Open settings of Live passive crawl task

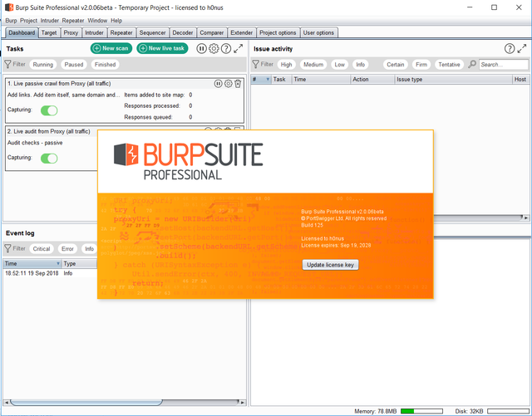click(x=229, y=83)
